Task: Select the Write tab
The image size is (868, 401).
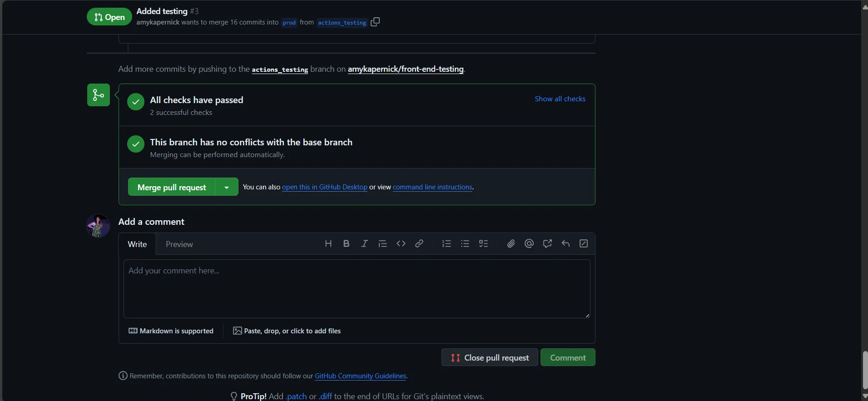Action: (x=137, y=244)
